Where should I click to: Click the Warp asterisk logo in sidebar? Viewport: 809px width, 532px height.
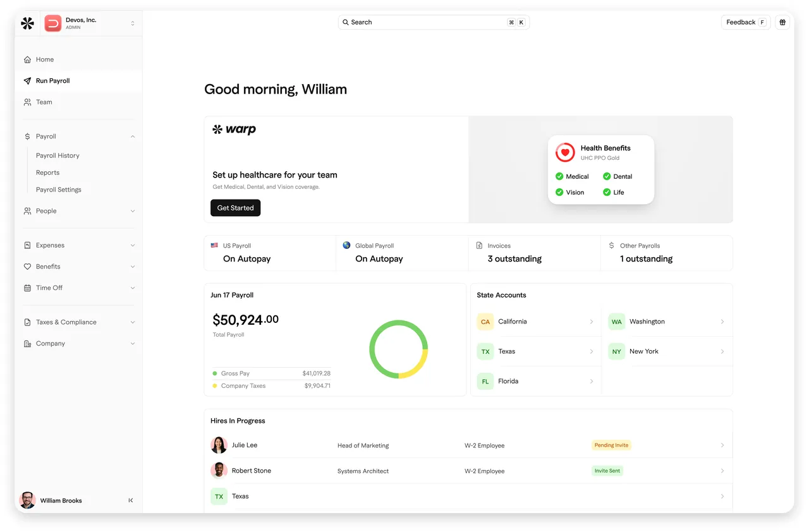(x=27, y=23)
